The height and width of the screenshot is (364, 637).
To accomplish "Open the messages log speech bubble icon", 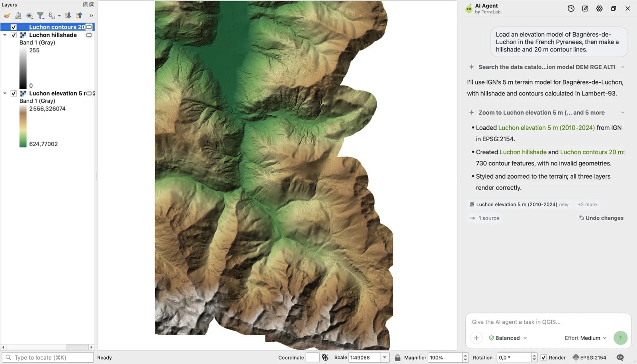I will pos(620,358).
